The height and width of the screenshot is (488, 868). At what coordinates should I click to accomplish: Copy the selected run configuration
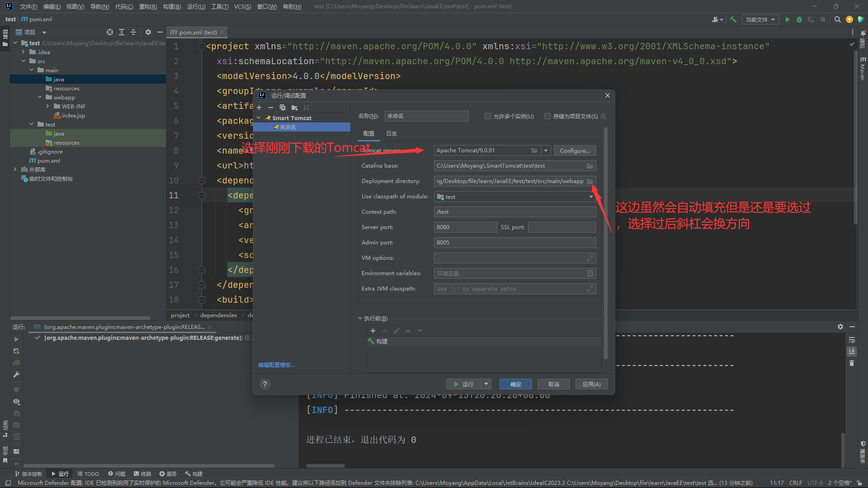(x=282, y=108)
